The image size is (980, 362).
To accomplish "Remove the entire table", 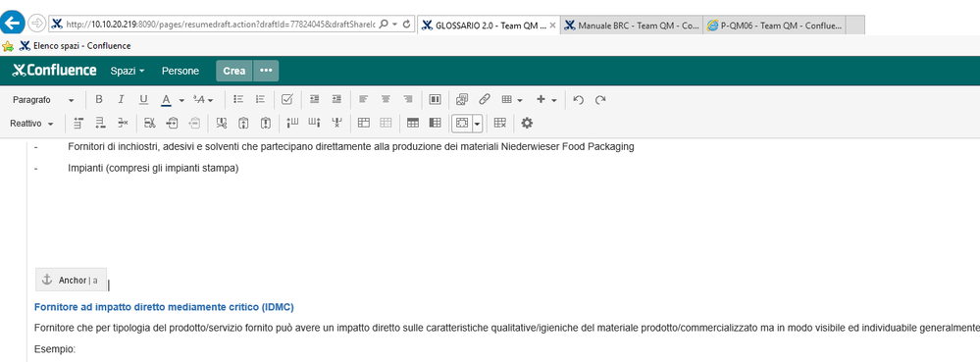I will click(x=499, y=124).
